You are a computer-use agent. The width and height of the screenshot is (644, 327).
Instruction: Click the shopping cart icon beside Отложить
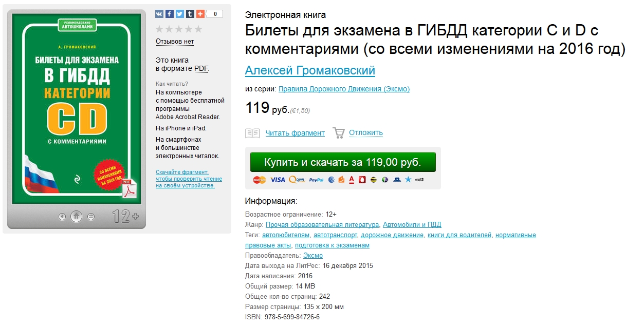[339, 132]
